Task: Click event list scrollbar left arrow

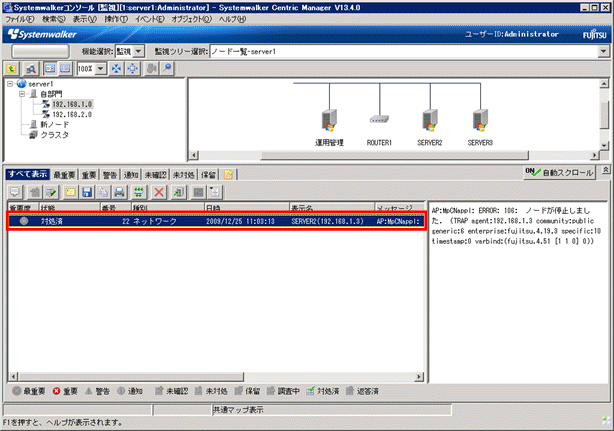Action: pos(13,377)
